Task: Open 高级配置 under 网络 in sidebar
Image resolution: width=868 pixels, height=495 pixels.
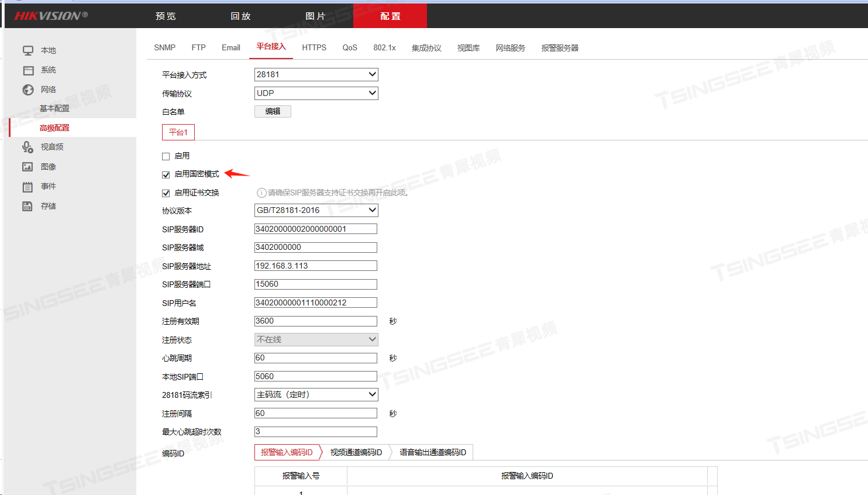Action: pos(54,128)
